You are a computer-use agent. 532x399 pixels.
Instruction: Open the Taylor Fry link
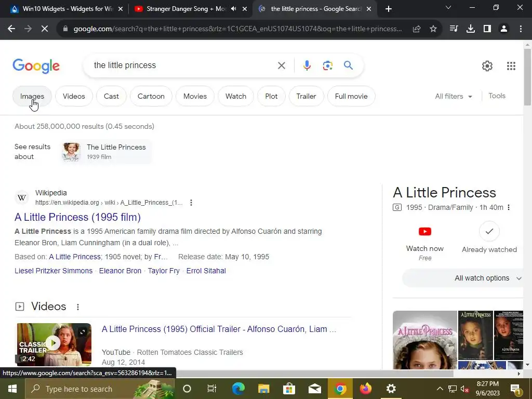pyautogui.click(x=164, y=271)
